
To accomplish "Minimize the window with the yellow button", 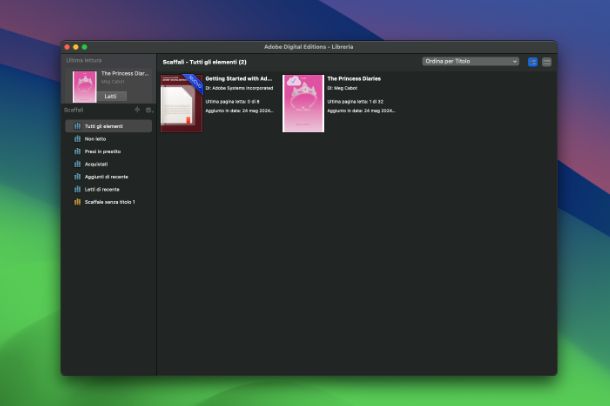I will (x=76, y=47).
